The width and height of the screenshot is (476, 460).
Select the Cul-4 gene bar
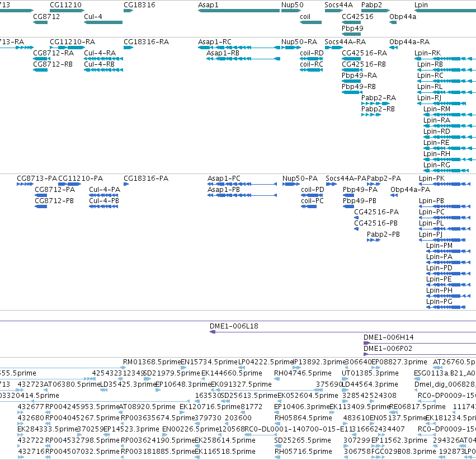[103, 22]
